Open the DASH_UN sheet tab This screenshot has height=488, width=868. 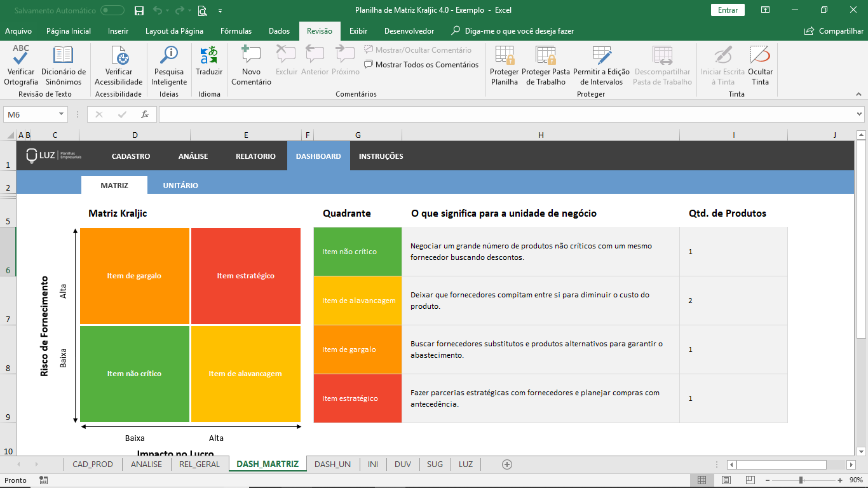coord(332,464)
